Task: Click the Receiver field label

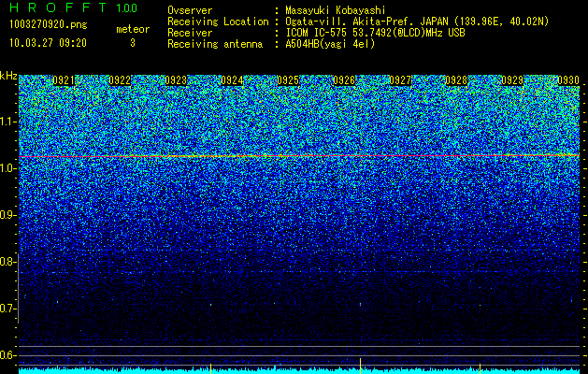Action: [190, 33]
